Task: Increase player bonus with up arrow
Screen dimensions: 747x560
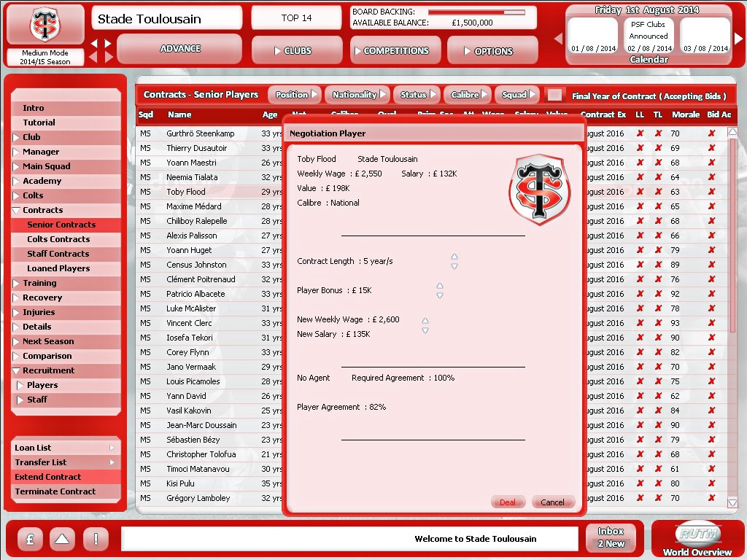Action: coord(440,286)
